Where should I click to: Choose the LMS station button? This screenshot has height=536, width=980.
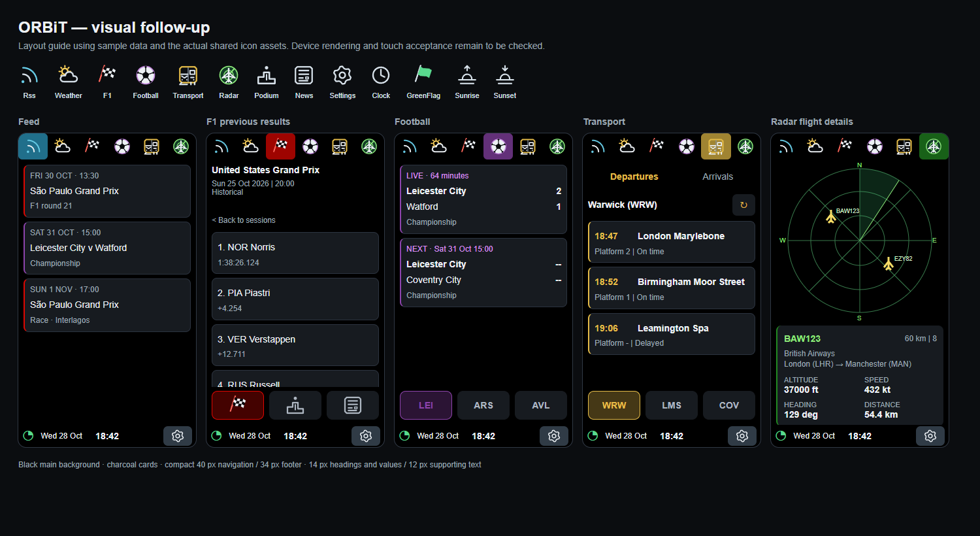coord(672,405)
